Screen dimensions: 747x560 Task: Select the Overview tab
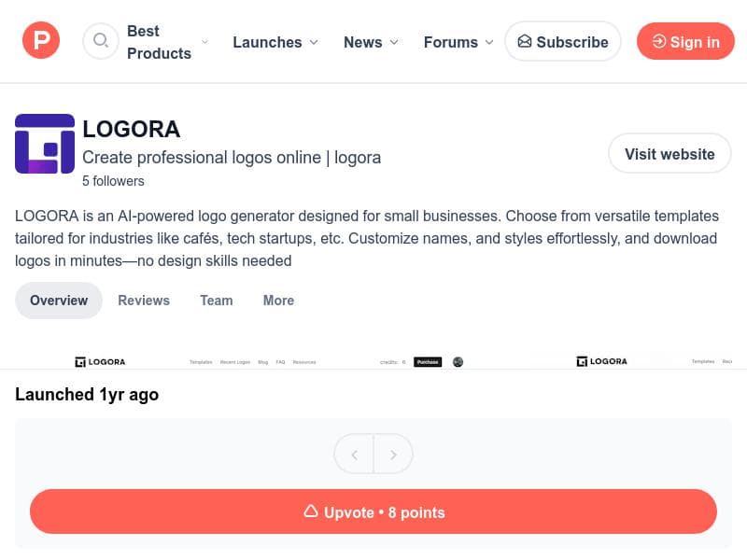point(59,301)
